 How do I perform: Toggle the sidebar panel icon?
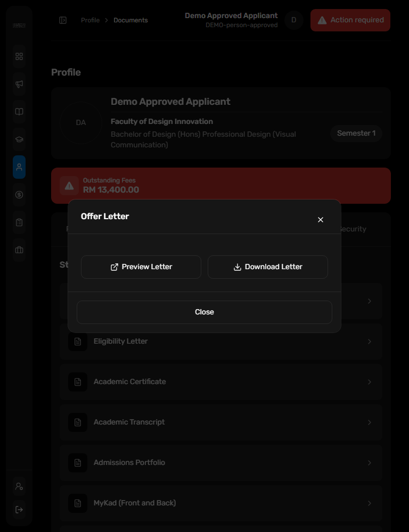[63, 20]
